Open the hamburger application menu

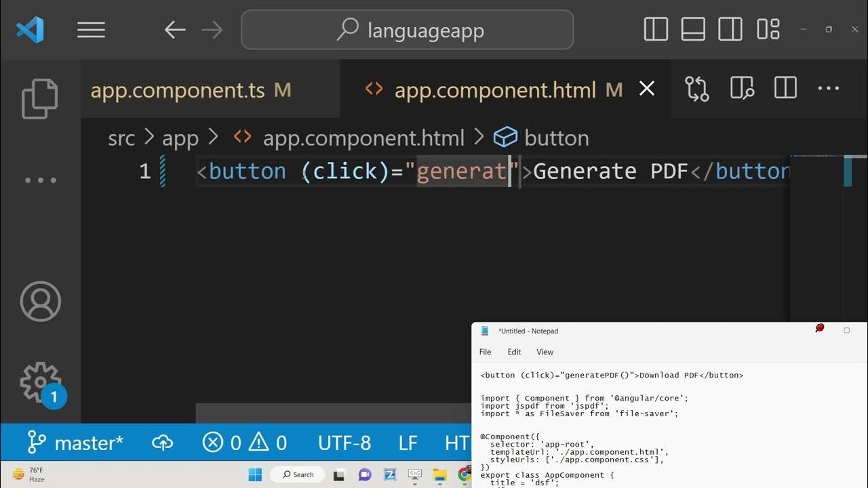(91, 30)
